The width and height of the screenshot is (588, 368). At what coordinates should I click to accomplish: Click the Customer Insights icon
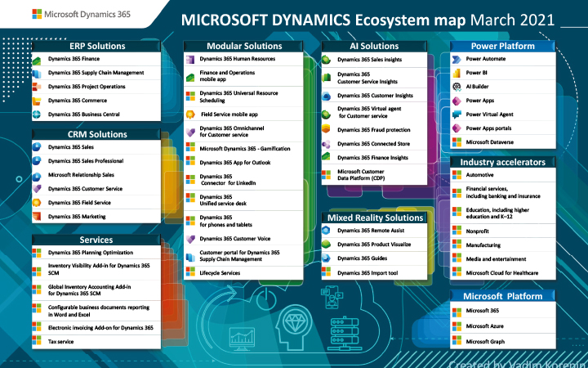pyautogui.click(x=326, y=96)
